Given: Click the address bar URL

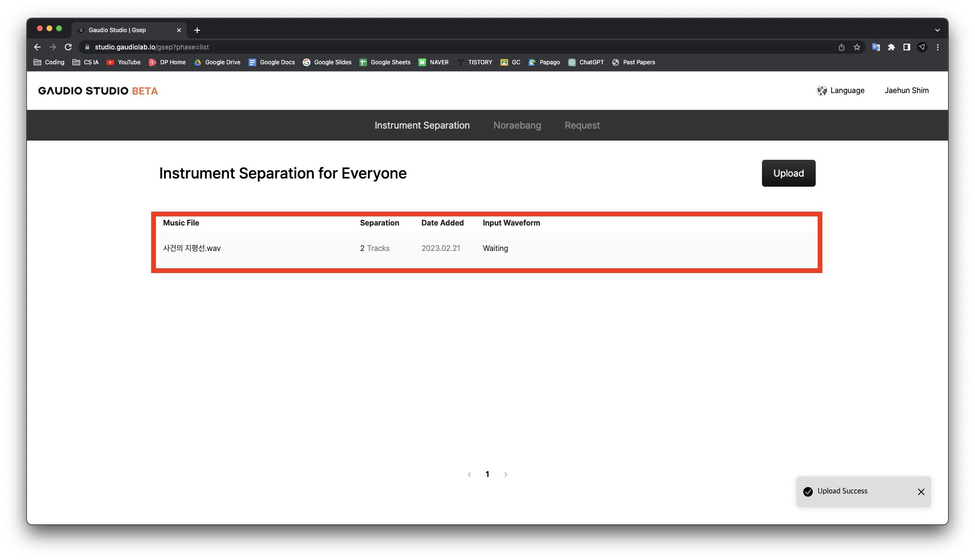Looking at the screenshot, I should pos(152,47).
